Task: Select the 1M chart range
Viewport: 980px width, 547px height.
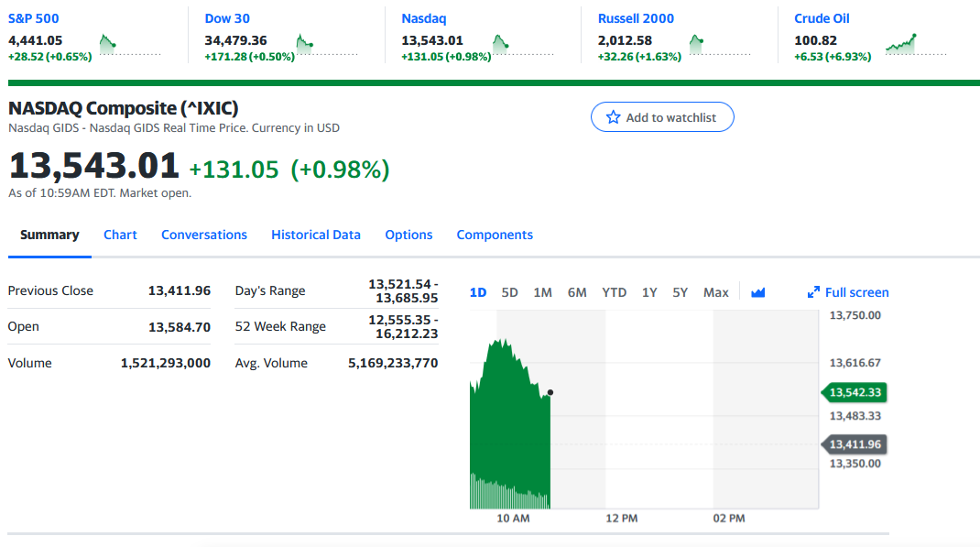Action: [x=542, y=292]
